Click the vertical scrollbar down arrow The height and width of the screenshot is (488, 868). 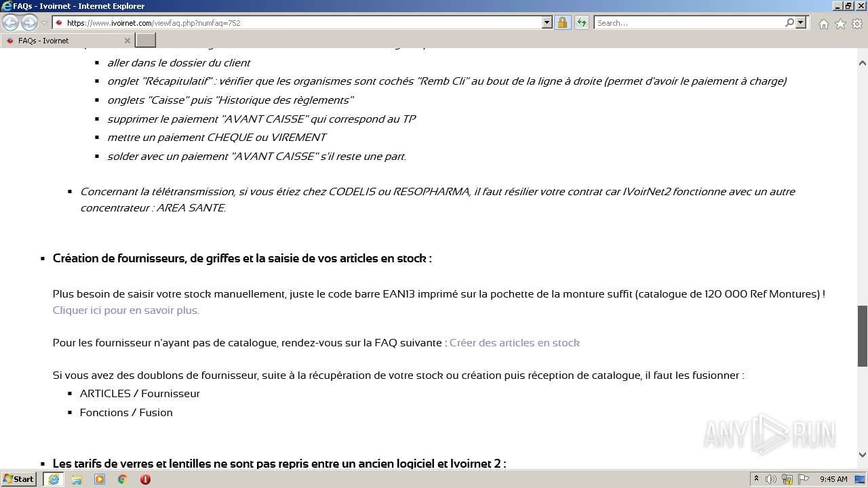(x=863, y=455)
